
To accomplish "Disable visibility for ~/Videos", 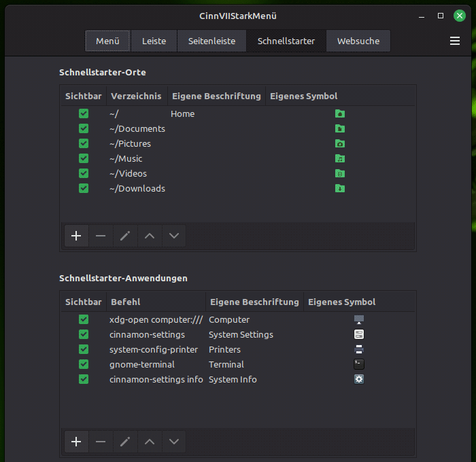I will click(84, 173).
